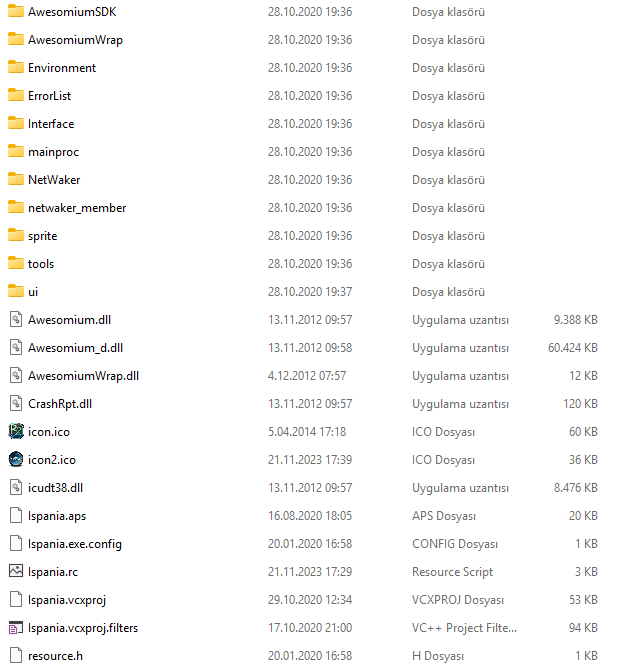619x663 pixels.
Task: Click the Ispania.rc file name
Action: 53,572
